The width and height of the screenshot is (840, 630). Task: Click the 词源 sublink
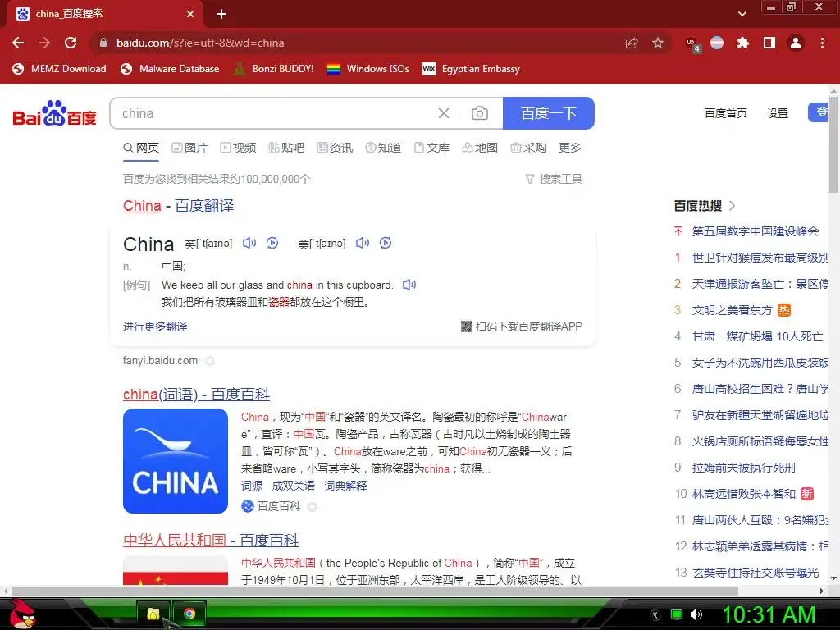click(x=252, y=486)
